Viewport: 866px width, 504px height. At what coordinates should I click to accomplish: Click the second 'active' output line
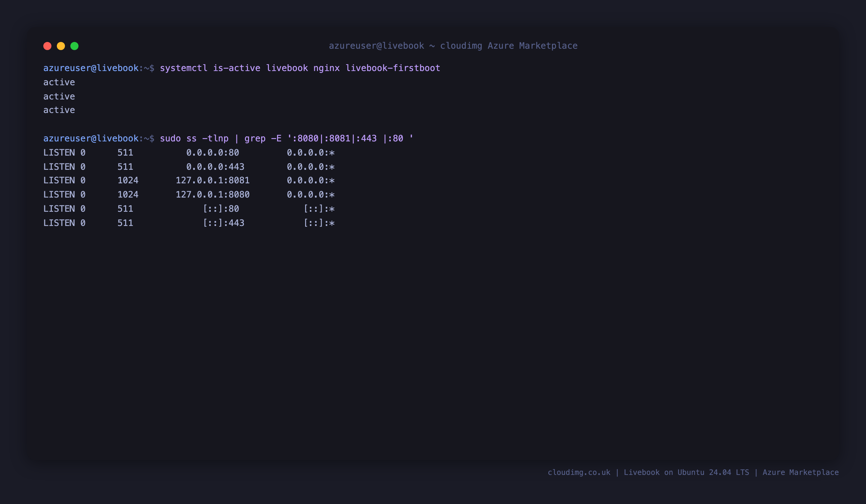coord(59,96)
